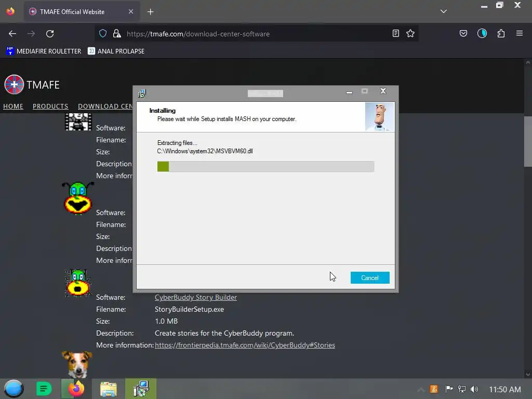Viewport: 532px width, 399px height.
Task: Open Save to Pocket icon
Action: [x=463, y=33]
